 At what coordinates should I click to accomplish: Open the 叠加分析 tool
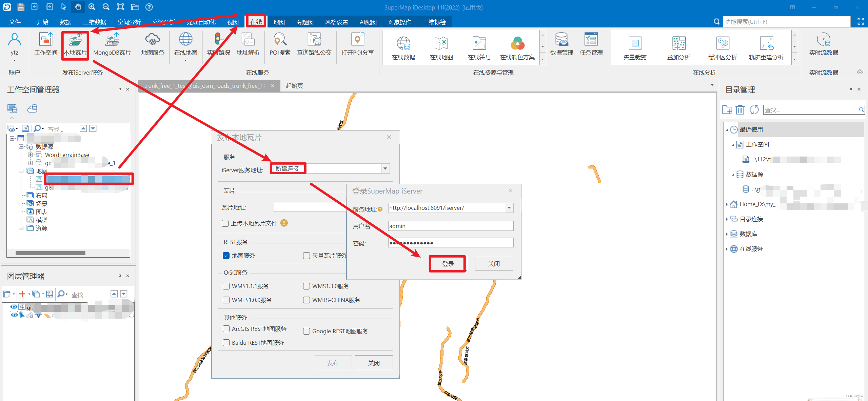coord(679,48)
